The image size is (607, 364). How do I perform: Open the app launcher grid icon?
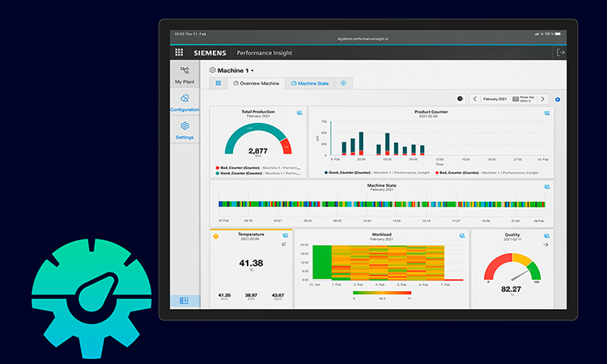179,53
